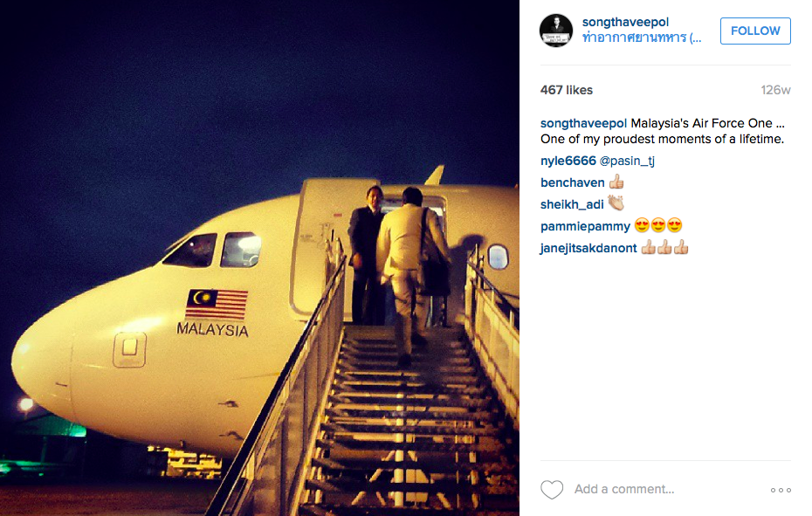Open janejitsakdanont's profile

point(588,248)
